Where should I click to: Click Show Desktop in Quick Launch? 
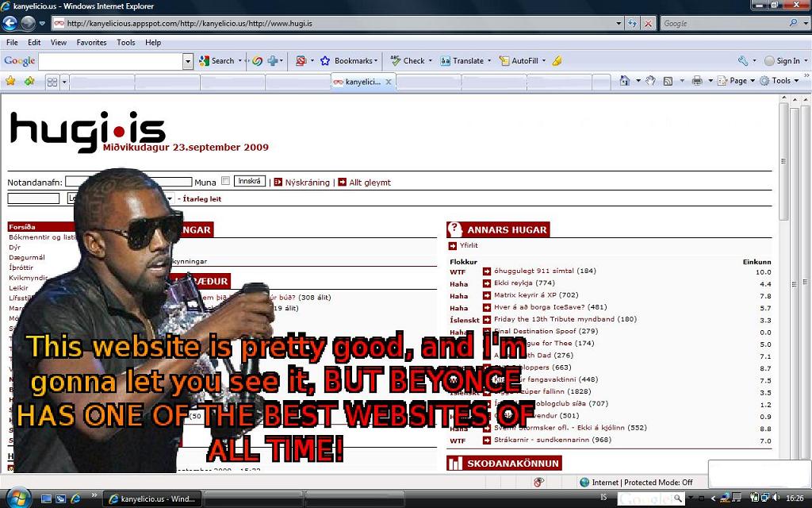[47, 498]
